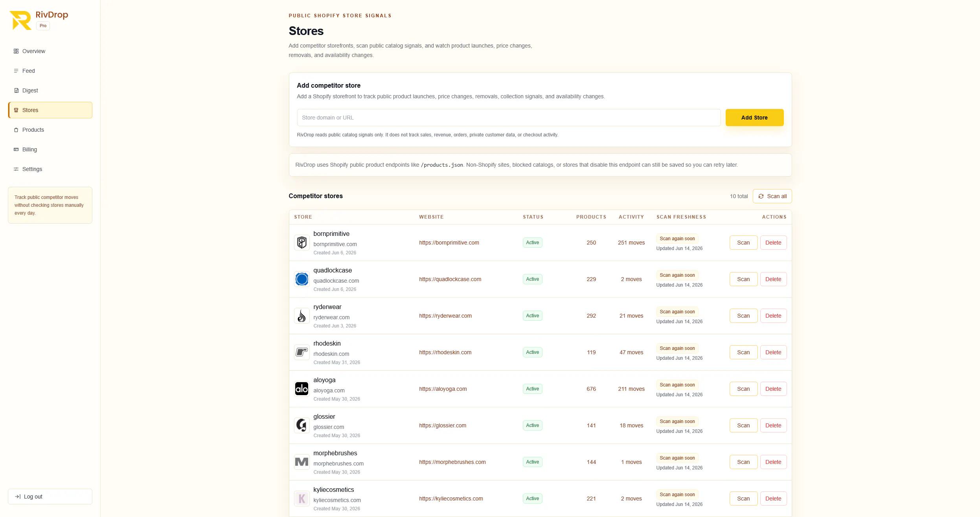Click the Settings sliders icon in sidebar

(x=16, y=169)
